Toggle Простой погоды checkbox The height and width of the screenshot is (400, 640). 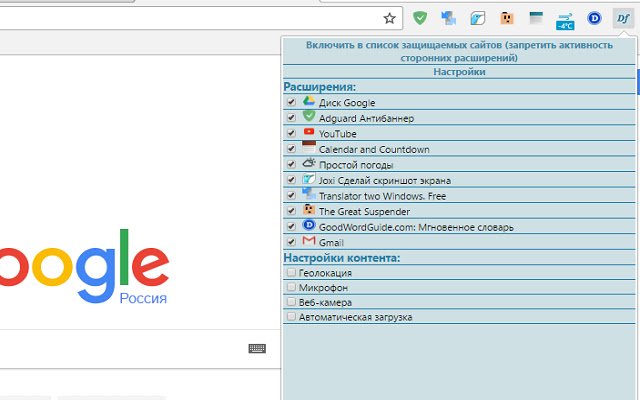pos(291,164)
